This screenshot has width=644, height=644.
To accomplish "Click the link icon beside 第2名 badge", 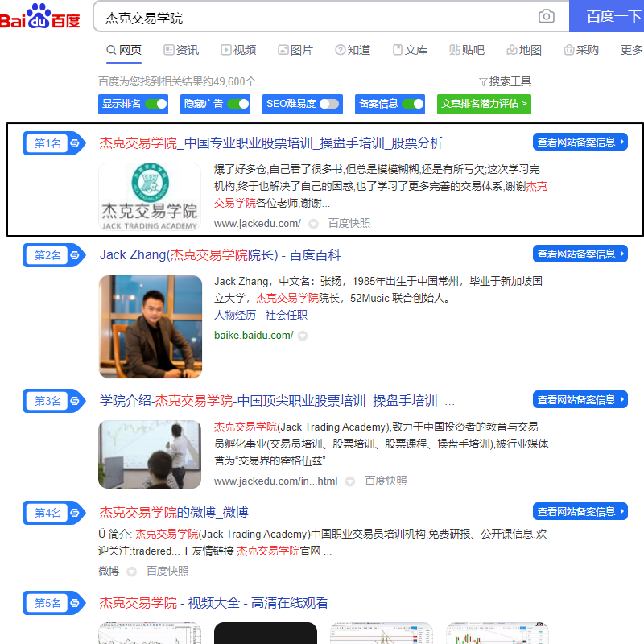I will (x=75, y=255).
